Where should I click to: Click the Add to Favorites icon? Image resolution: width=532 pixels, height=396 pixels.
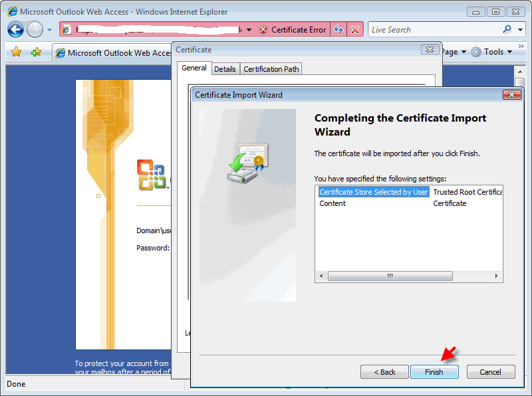point(36,52)
